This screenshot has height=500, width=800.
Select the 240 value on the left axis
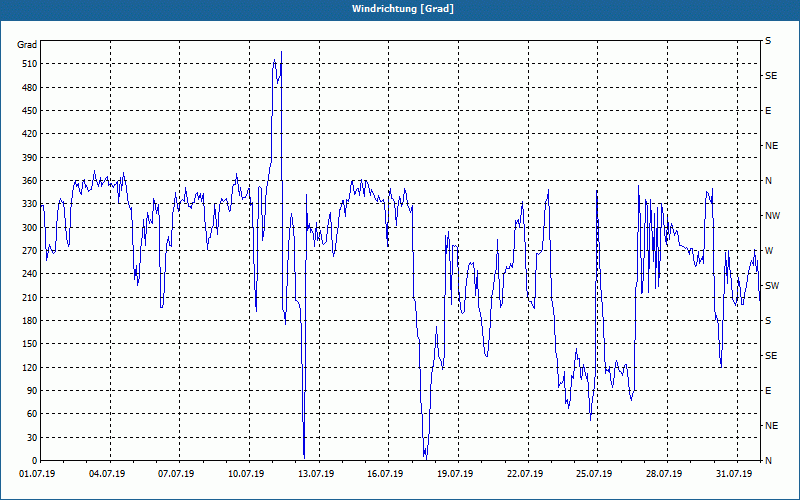tap(30, 274)
